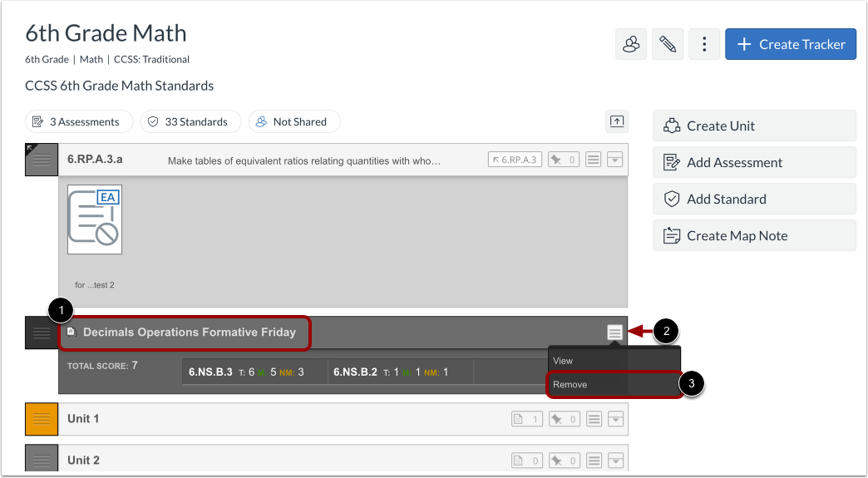Viewport: 868px width, 478px height.
Task: Click the Unit 2 title text
Action: (x=84, y=461)
